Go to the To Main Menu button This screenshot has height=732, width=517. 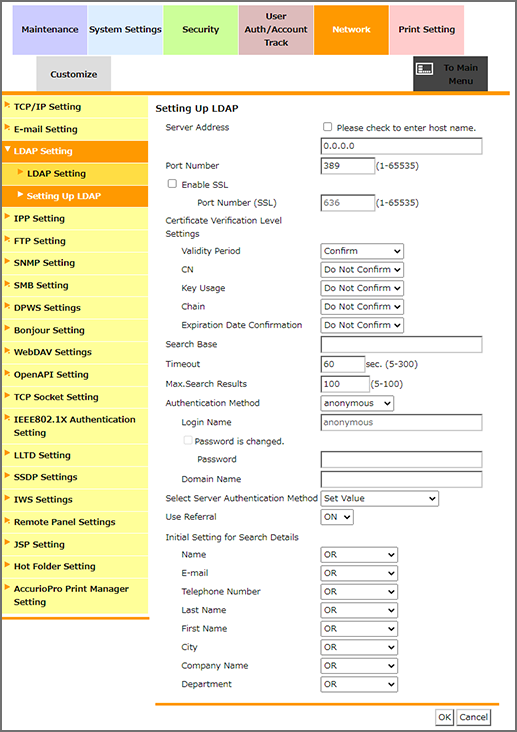click(x=450, y=74)
